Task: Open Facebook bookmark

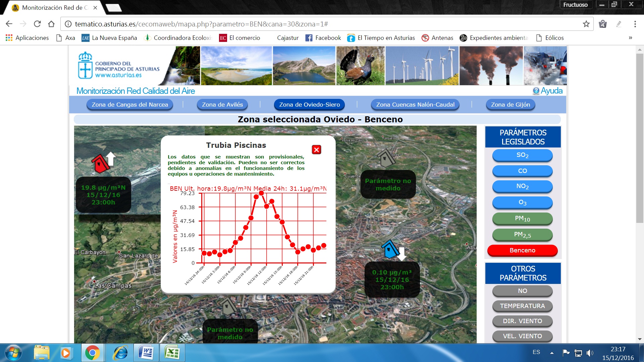Action: tap(323, 38)
